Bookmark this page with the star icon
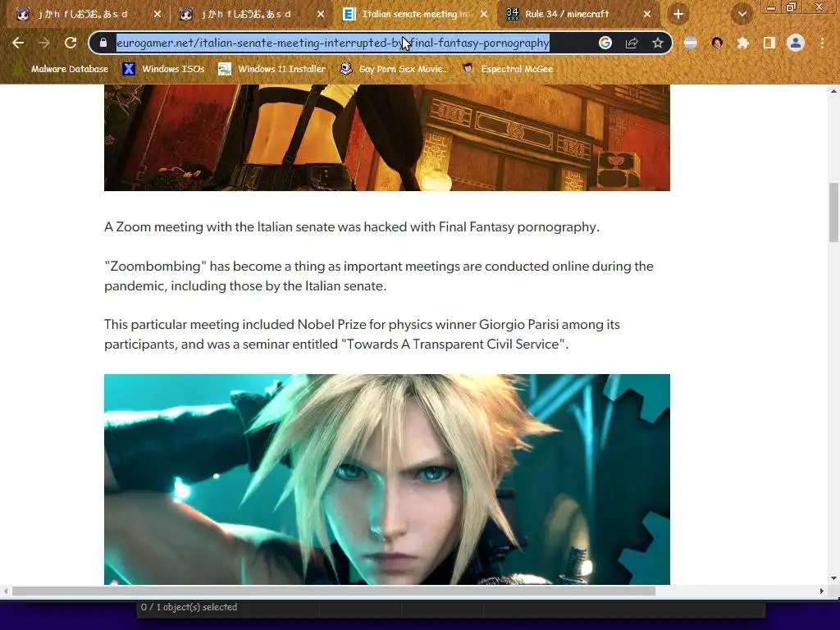 pos(658,43)
